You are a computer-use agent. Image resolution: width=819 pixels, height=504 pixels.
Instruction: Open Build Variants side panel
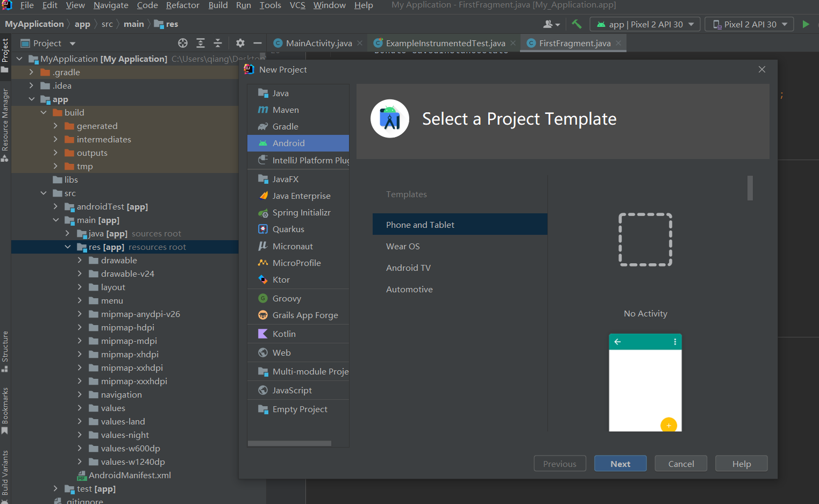[x=5, y=477]
